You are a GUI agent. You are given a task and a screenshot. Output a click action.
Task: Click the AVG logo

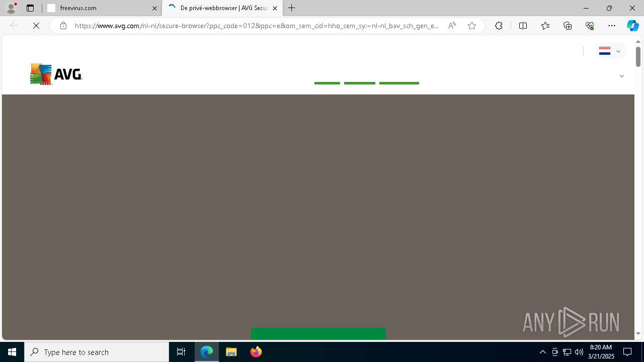[56, 74]
